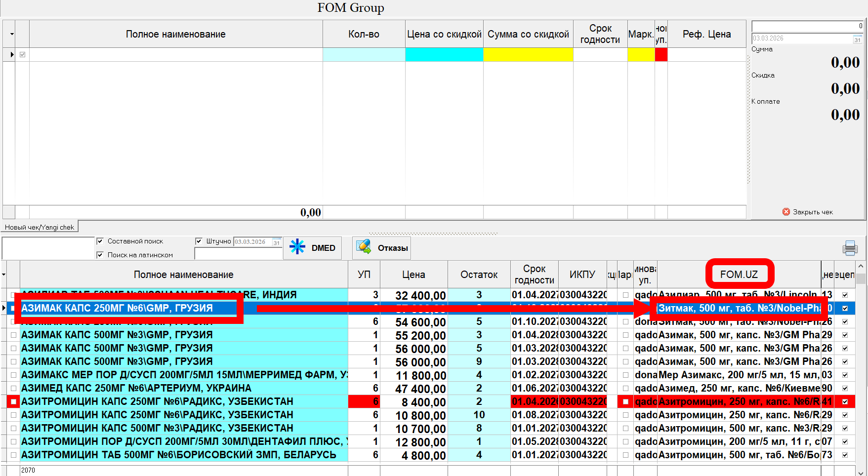
Task: Click the DMED snowflake icon button
Action: click(297, 247)
